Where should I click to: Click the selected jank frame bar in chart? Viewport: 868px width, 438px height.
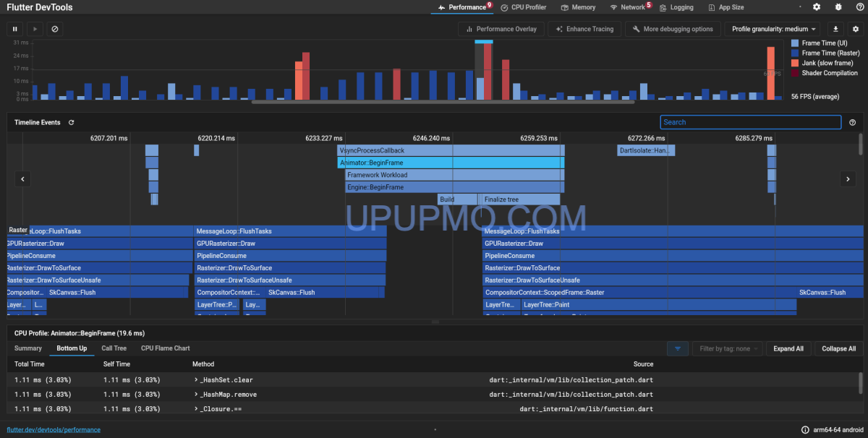[488, 71]
